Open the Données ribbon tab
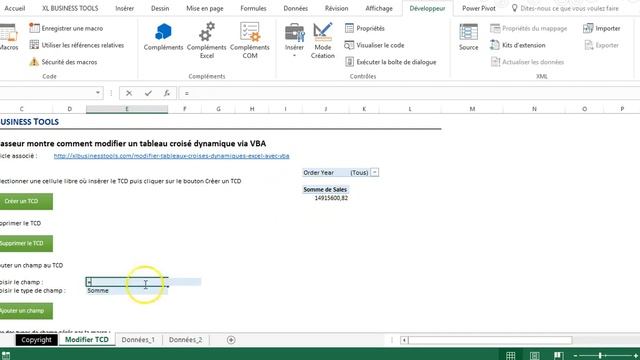The width and height of the screenshot is (640, 360). 296,8
